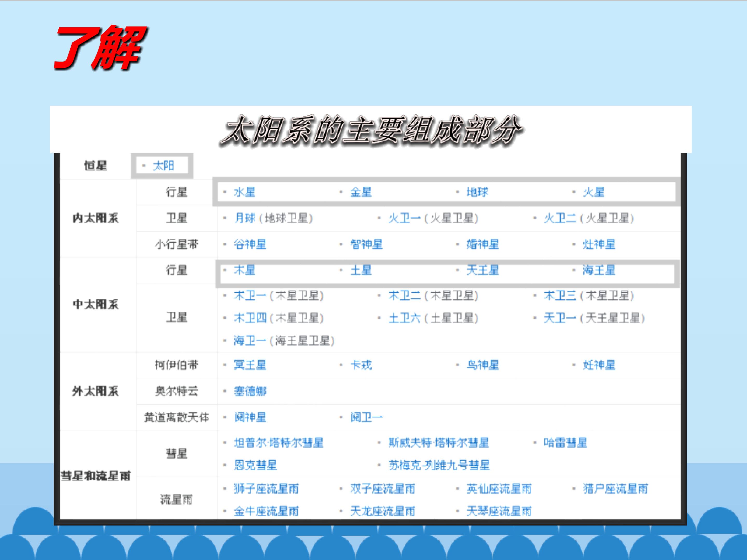
Task: Open the 火星 link
Action: point(594,192)
